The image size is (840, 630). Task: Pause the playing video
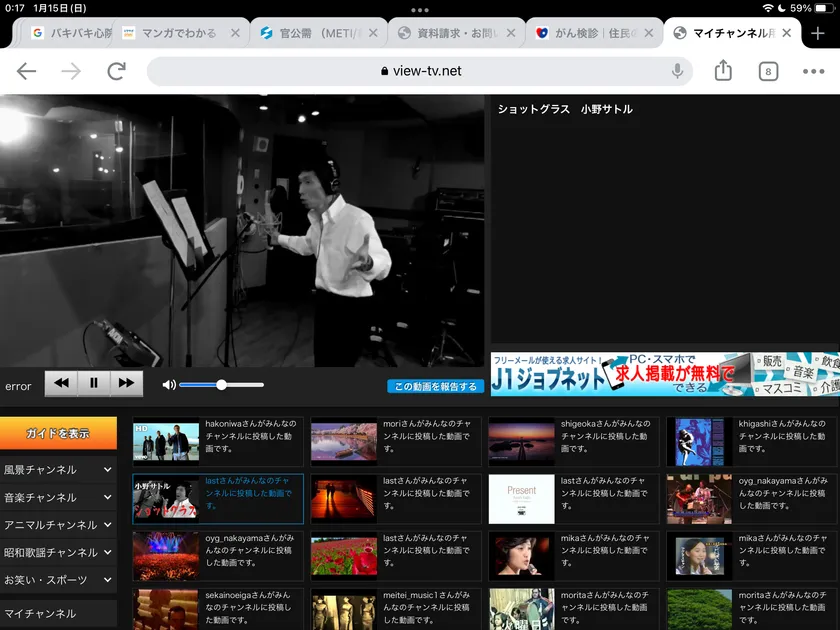pyautogui.click(x=94, y=383)
